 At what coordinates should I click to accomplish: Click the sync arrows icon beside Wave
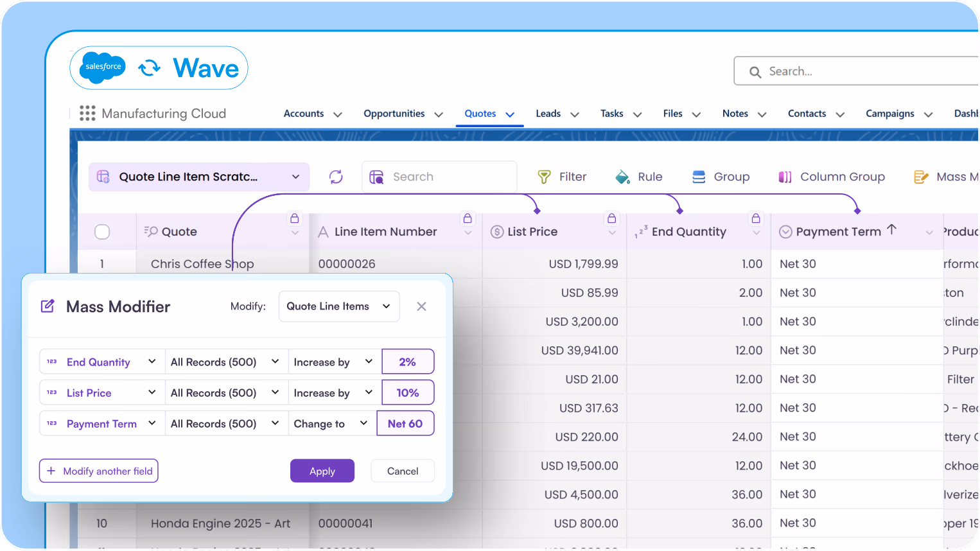(150, 67)
